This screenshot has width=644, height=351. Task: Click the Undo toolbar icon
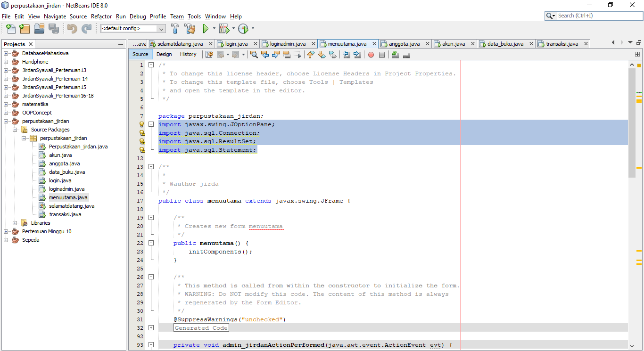click(x=72, y=28)
